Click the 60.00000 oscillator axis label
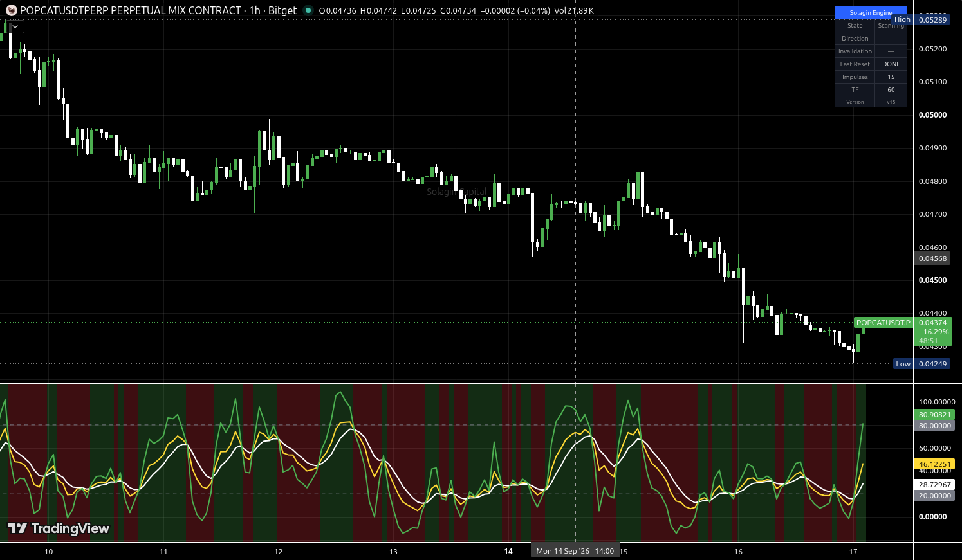Screen dimensions: 962x560 point(934,448)
